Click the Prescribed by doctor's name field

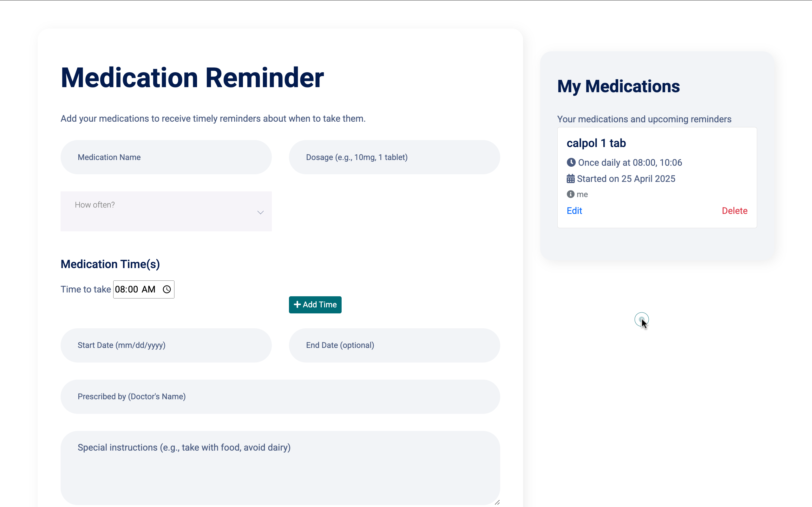pyautogui.click(x=280, y=396)
